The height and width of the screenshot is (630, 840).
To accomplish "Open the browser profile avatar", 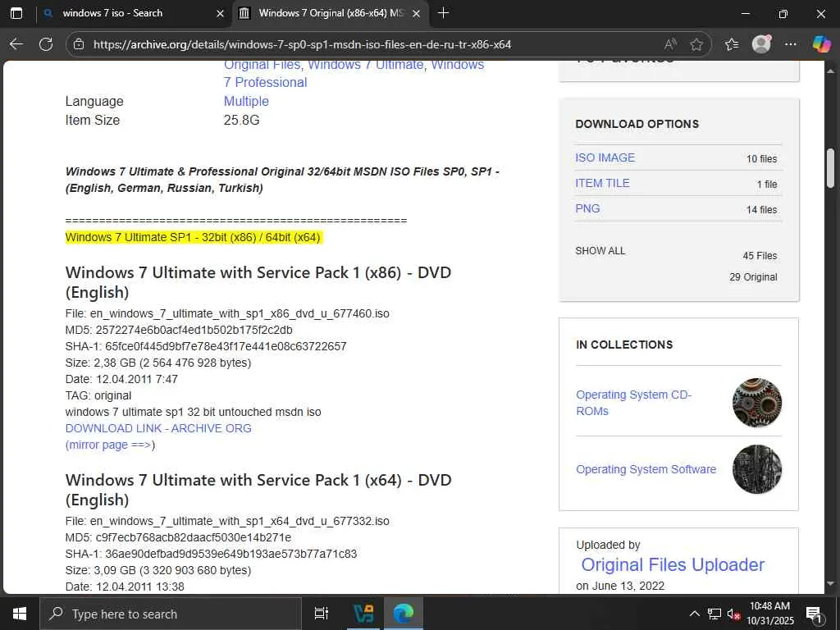I will pyautogui.click(x=761, y=44).
